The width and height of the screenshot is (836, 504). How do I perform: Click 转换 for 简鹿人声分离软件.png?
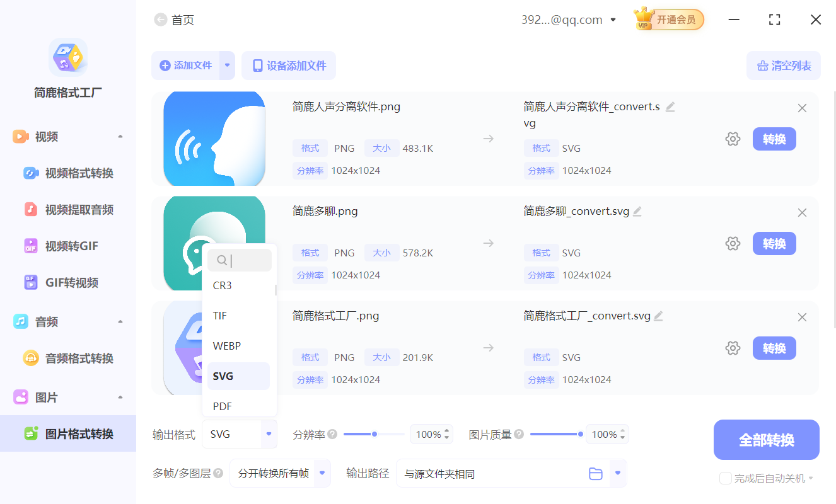[774, 139]
